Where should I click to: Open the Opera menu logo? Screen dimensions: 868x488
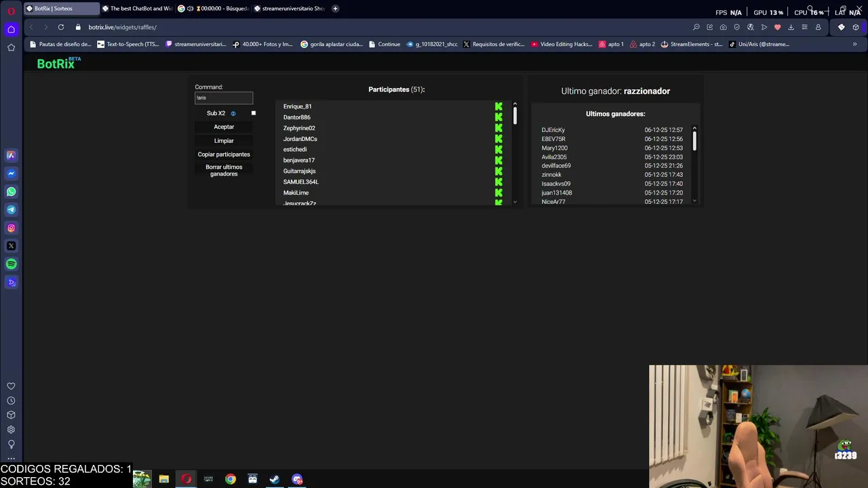pos(11,11)
